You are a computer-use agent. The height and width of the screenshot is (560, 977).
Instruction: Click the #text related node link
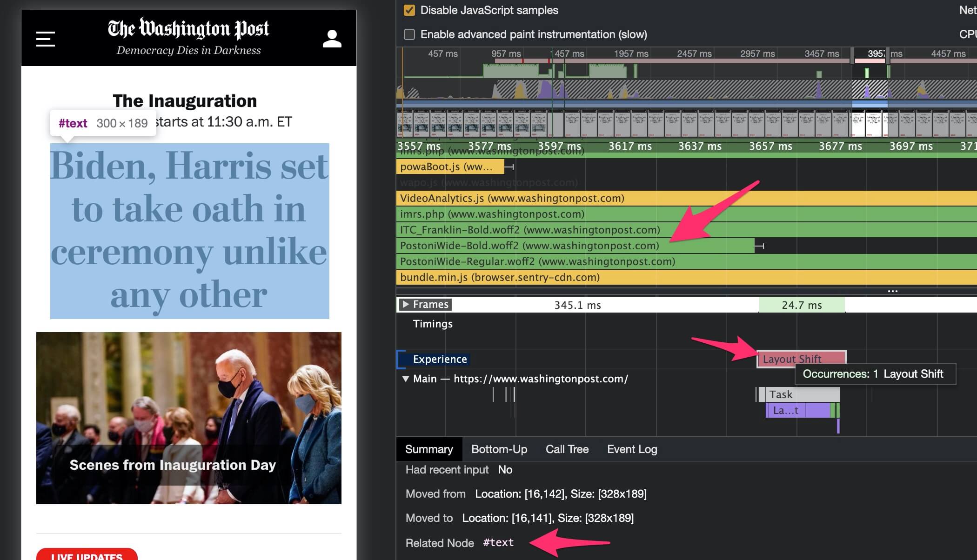click(x=498, y=542)
